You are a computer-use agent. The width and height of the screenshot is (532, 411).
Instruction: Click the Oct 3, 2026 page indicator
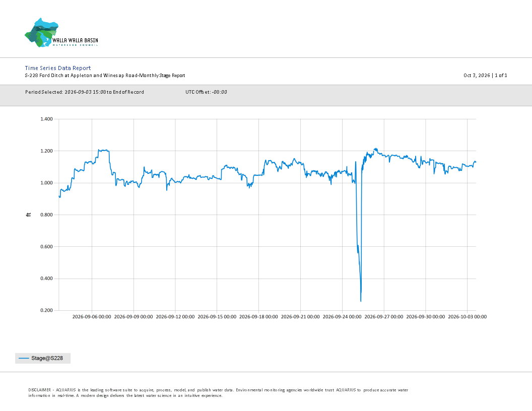coord(485,75)
